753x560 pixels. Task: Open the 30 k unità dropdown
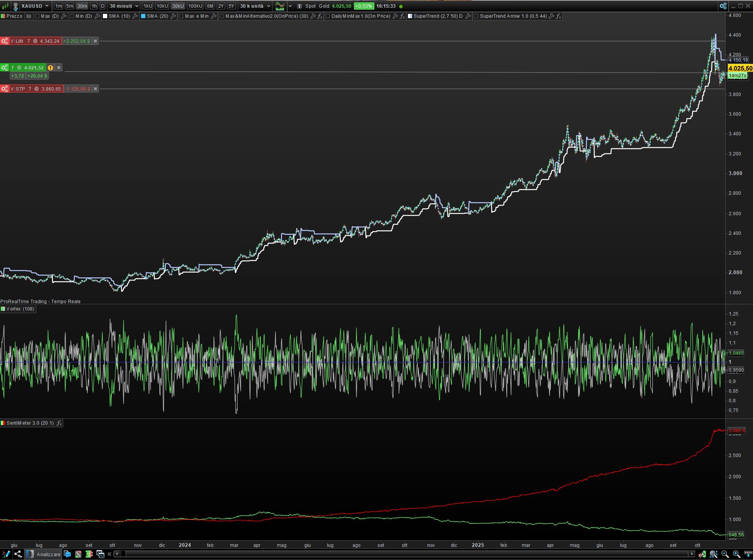269,6
